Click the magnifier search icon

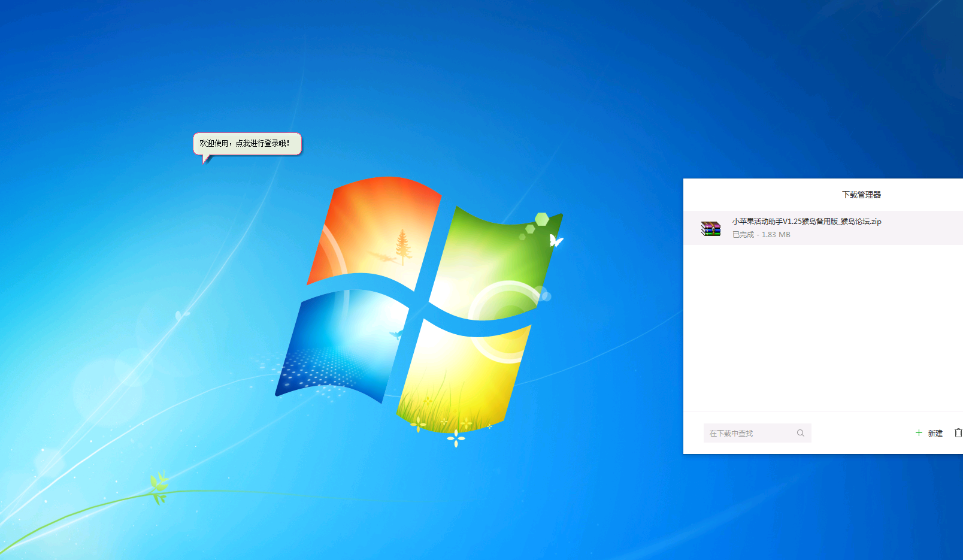801,433
